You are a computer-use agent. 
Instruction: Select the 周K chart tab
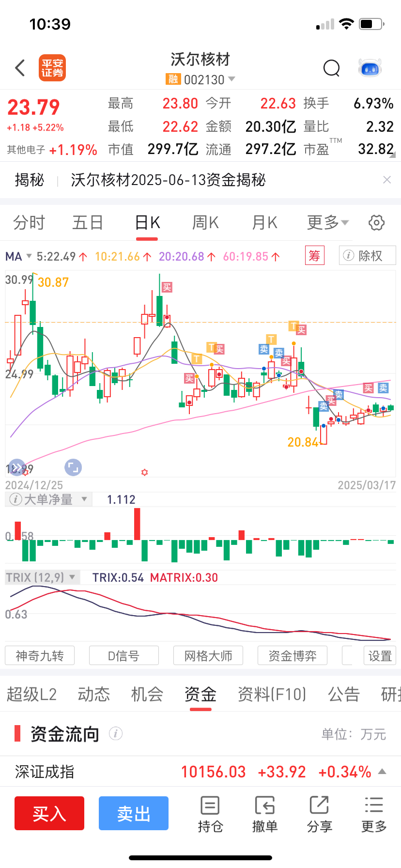click(x=206, y=223)
